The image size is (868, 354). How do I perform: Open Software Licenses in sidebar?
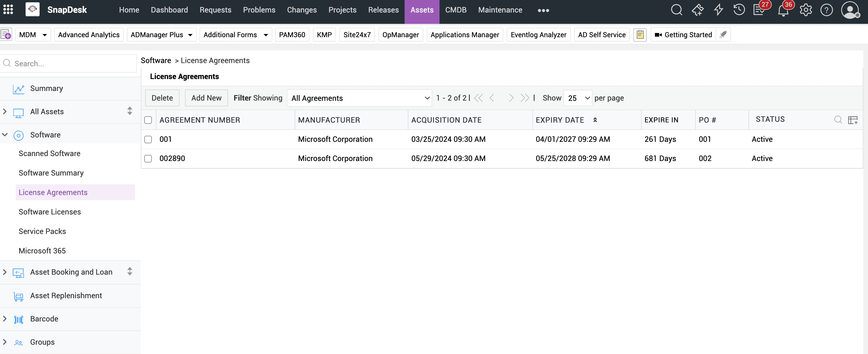tap(49, 212)
